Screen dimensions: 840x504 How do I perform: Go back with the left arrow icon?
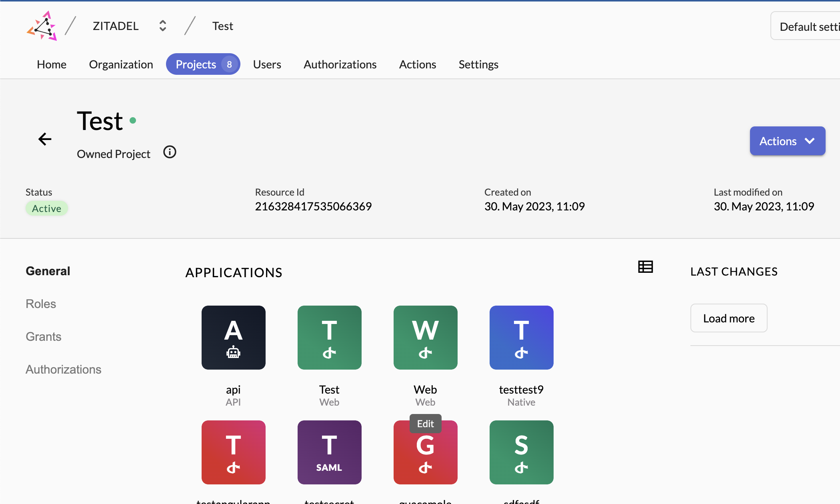(45, 139)
